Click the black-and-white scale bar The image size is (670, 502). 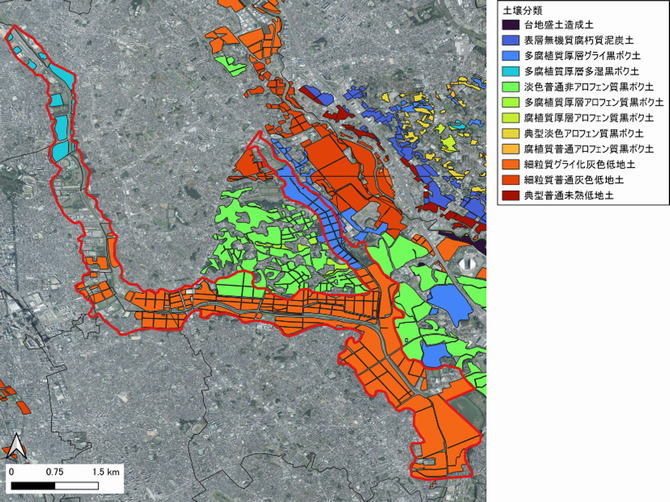[x=66, y=486]
